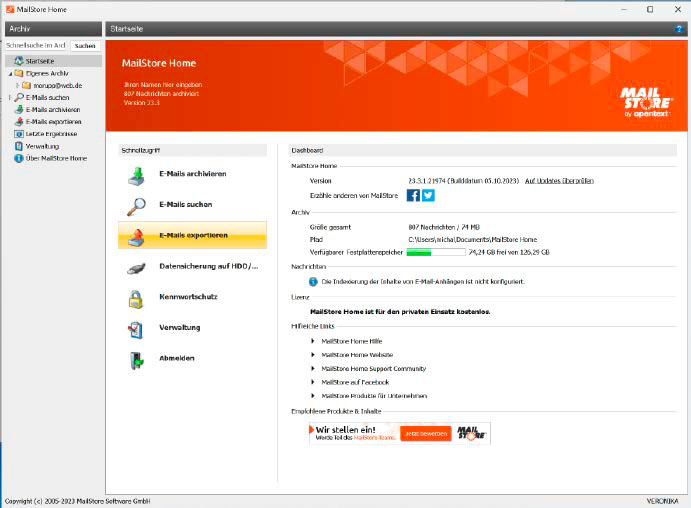This screenshot has width=691, height=508.
Task: Click the MailStore by opentext logo
Action: (646, 102)
